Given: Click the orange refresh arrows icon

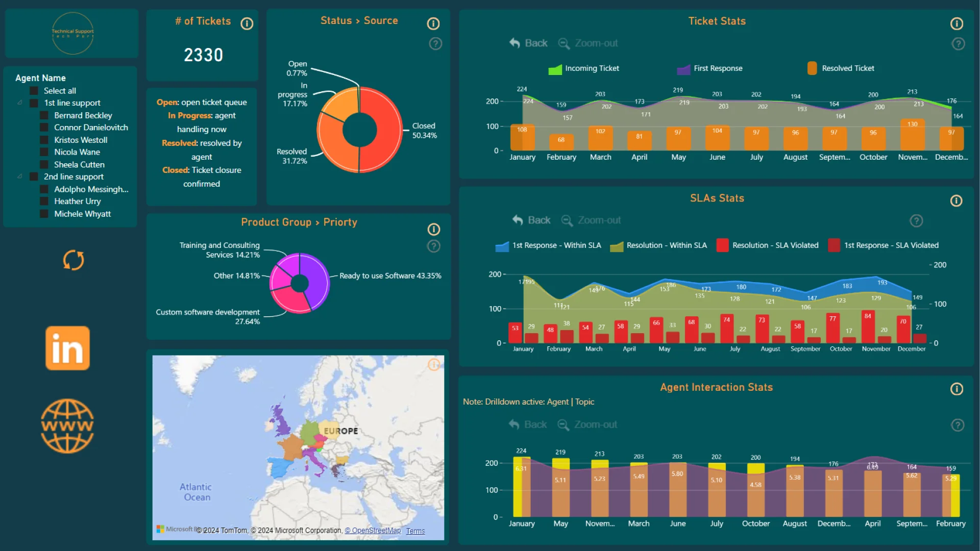Looking at the screenshot, I should click(x=73, y=260).
